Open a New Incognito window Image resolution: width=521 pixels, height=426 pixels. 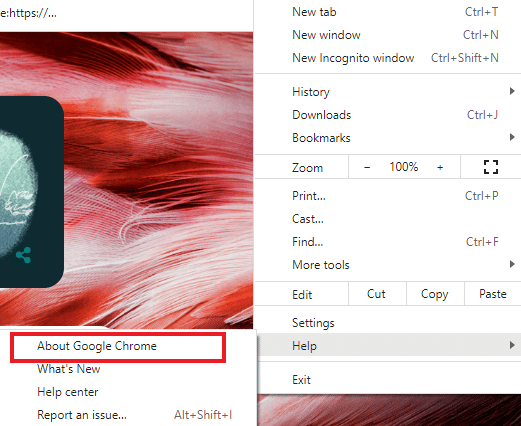388,58
